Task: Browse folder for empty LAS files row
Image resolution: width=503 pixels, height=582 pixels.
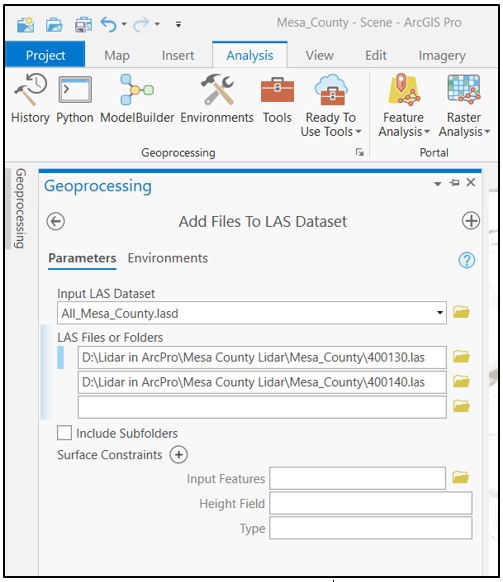Action: (461, 406)
